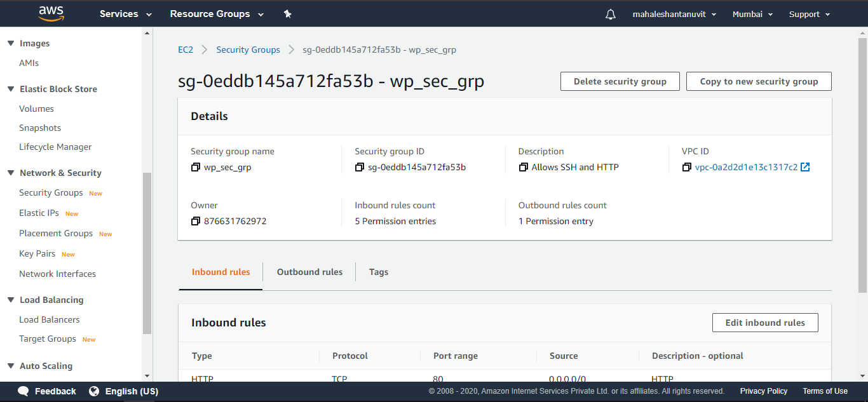Click the globe icon next to English (US)

(95, 391)
